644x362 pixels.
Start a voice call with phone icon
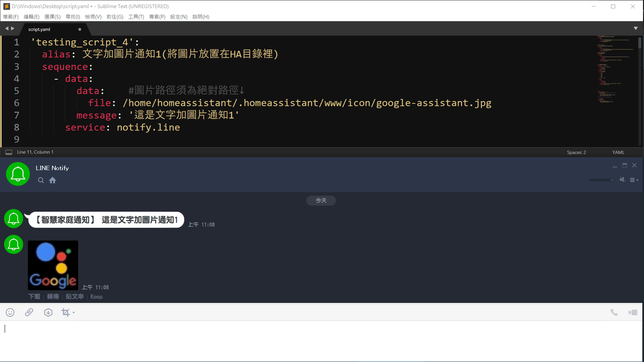pos(614,312)
